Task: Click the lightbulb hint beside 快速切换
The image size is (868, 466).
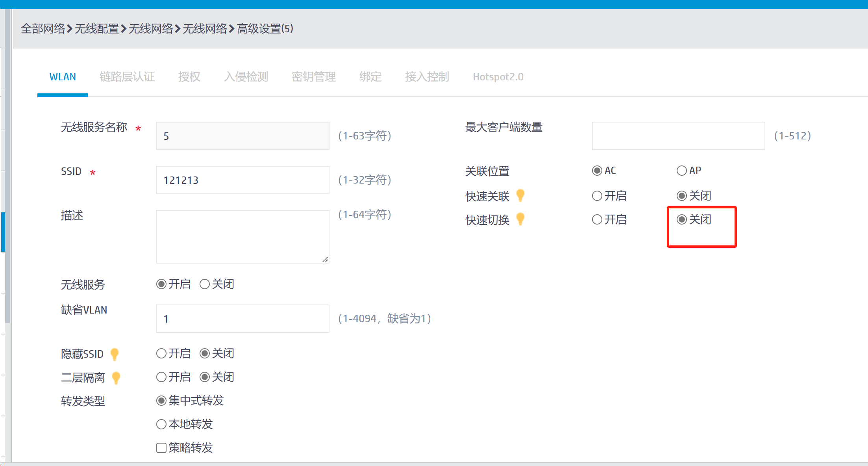Action: point(520,219)
